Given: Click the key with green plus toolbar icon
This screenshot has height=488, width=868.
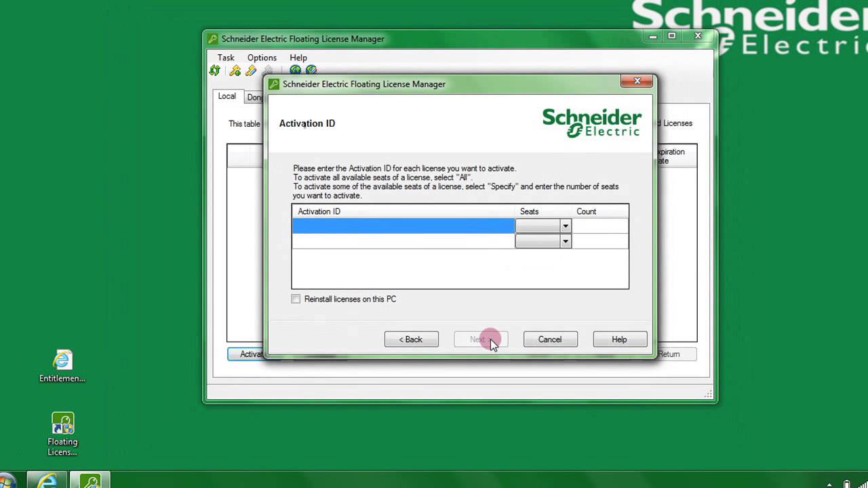Looking at the screenshot, I should point(235,70).
